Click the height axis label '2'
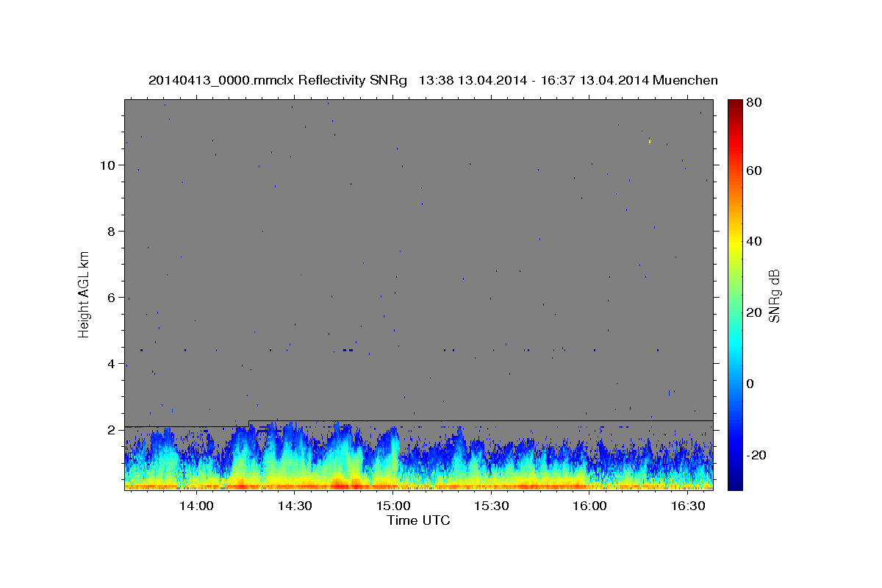The width and height of the screenshot is (882, 588). point(112,430)
